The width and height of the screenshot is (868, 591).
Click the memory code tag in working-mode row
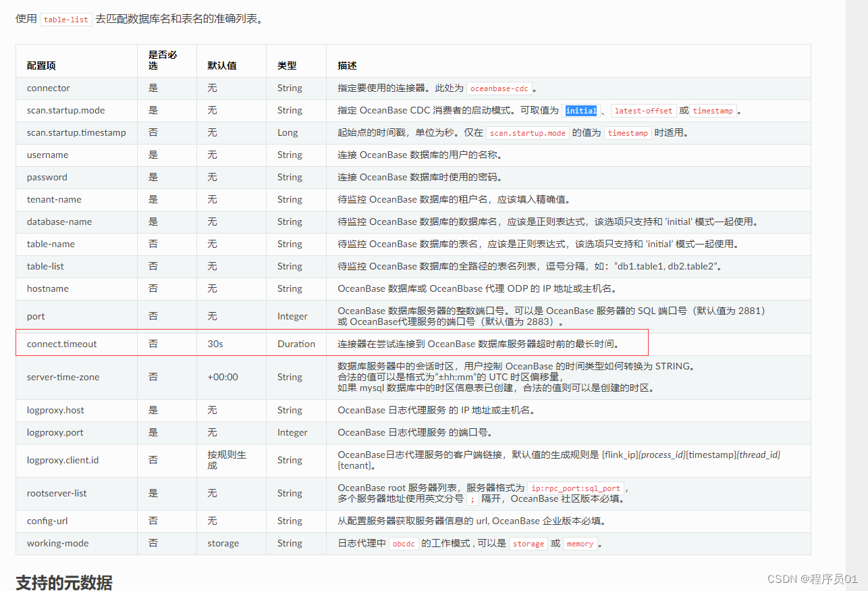point(579,543)
